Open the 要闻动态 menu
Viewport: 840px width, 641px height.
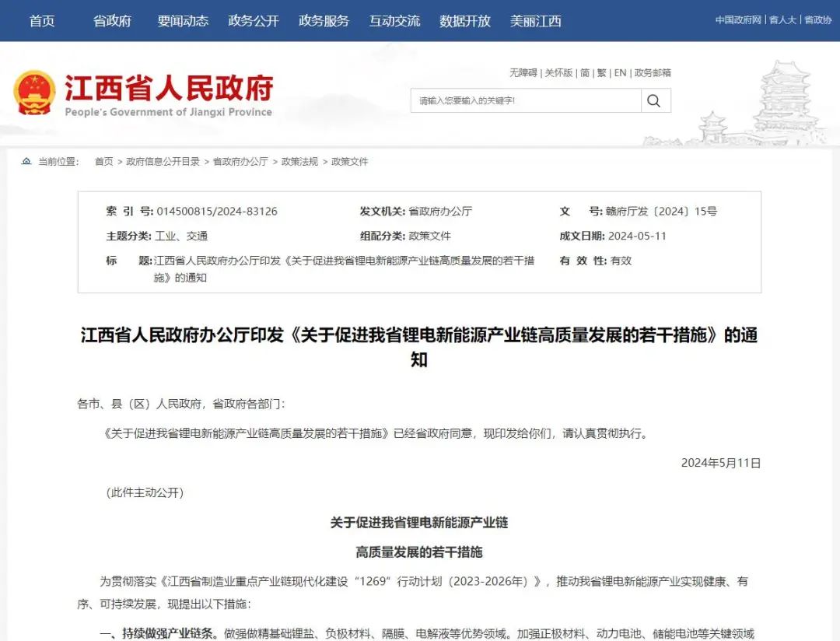[x=183, y=21]
